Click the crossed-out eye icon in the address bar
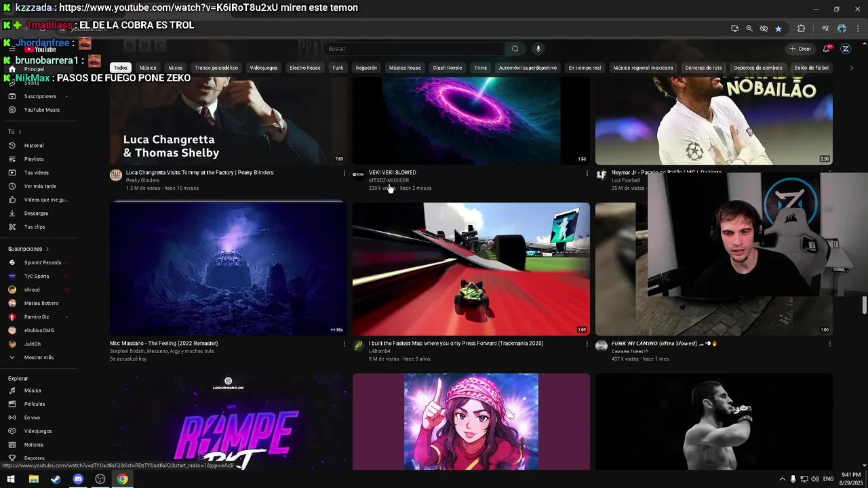 click(x=764, y=28)
